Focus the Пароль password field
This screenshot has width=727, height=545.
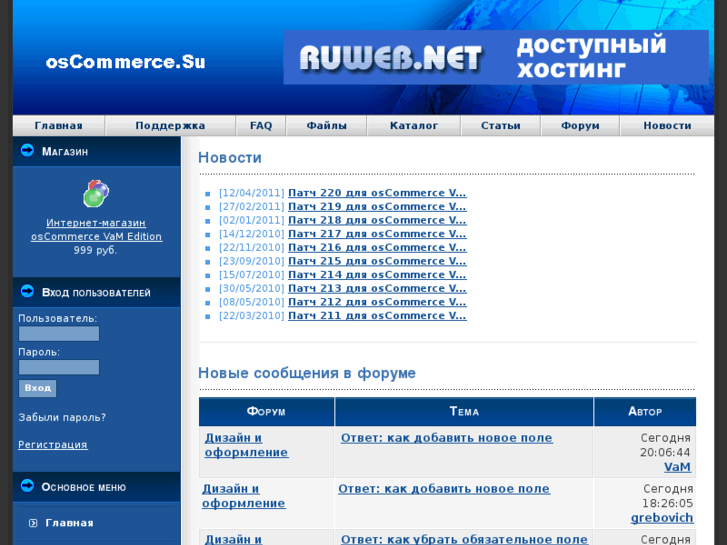pyautogui.click(x=59, y=367)
